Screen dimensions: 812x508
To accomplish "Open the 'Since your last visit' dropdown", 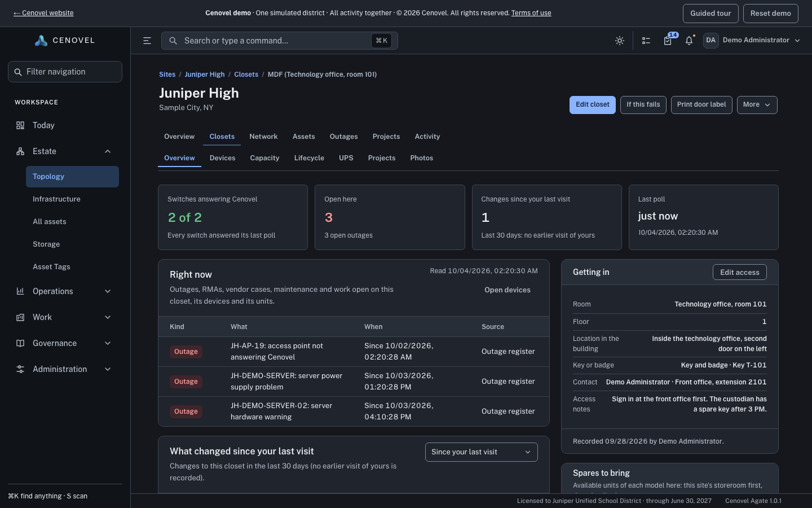I will coord(481,452).
